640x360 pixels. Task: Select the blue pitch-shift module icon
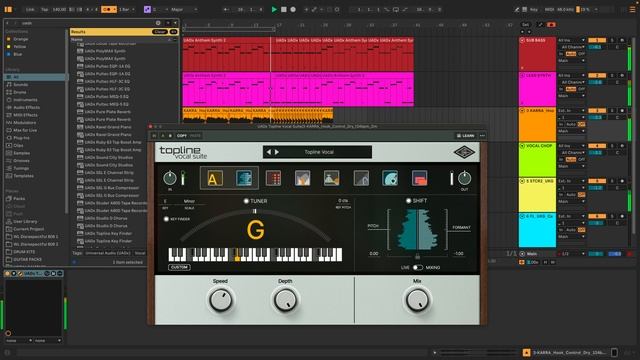pyautogui.click(x=244, y=178)
